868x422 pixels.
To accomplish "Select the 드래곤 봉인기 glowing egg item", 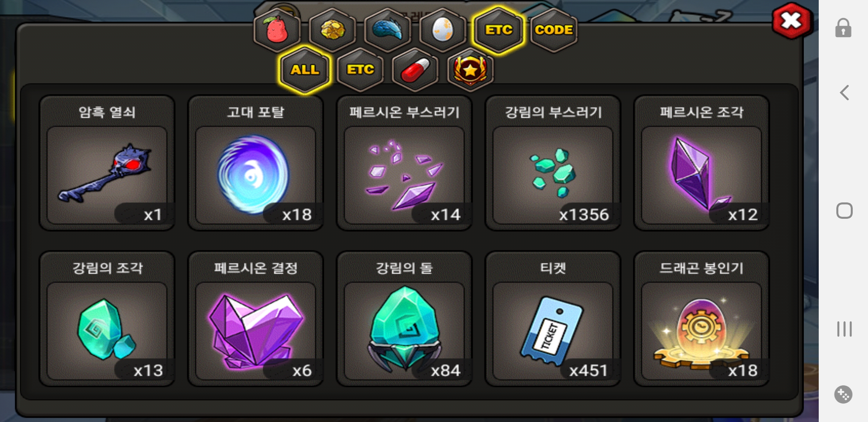I will tap(701, 319).
